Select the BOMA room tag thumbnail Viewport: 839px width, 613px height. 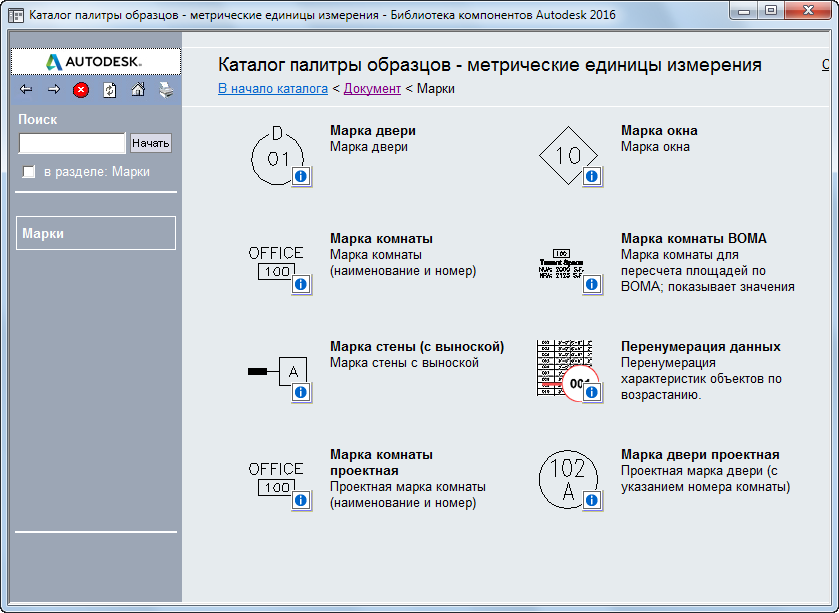(x=561, y=264)
